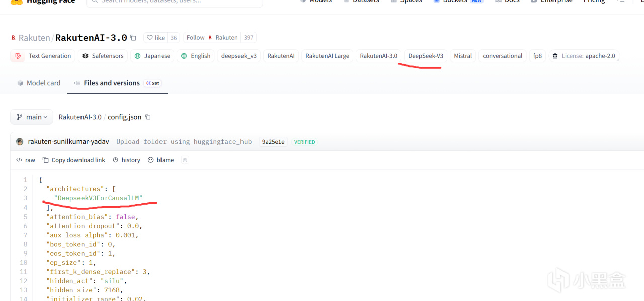Click the "ep_size" line

pos(71,262)
